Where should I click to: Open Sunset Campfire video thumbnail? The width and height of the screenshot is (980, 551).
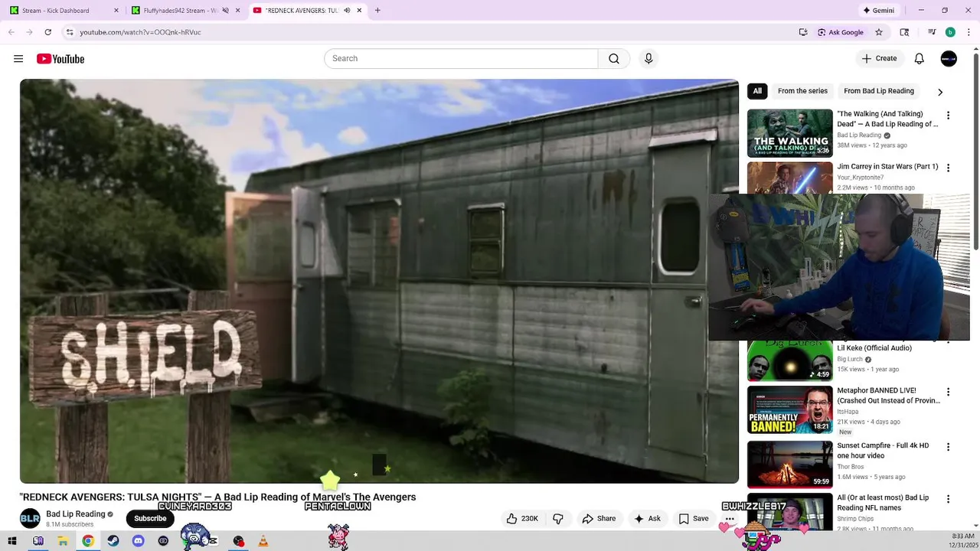[789, 465]
